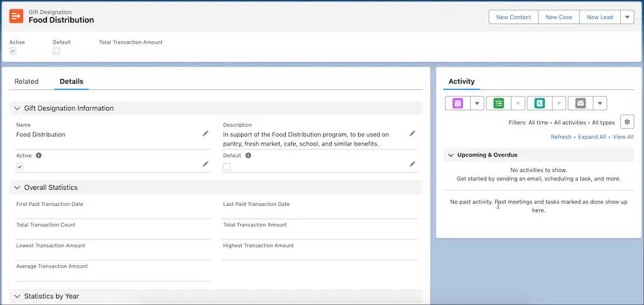Click the Filters: All time text
This screenshot has height=305, width=644.
(528, 122)
